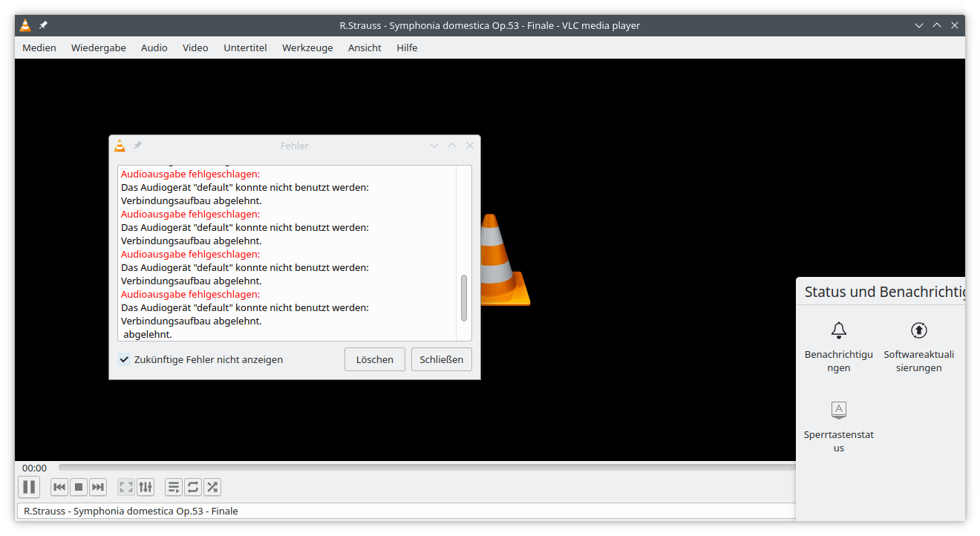980x536 pixels.
Task: Click the elapsed time label 00:00
Action: 34,468
